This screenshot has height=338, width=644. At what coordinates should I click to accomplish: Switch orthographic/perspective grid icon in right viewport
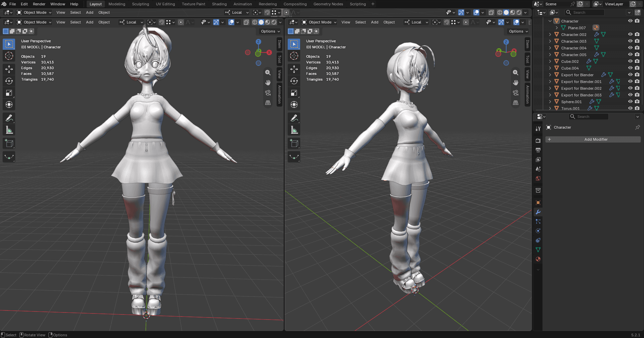pos(516,103)
